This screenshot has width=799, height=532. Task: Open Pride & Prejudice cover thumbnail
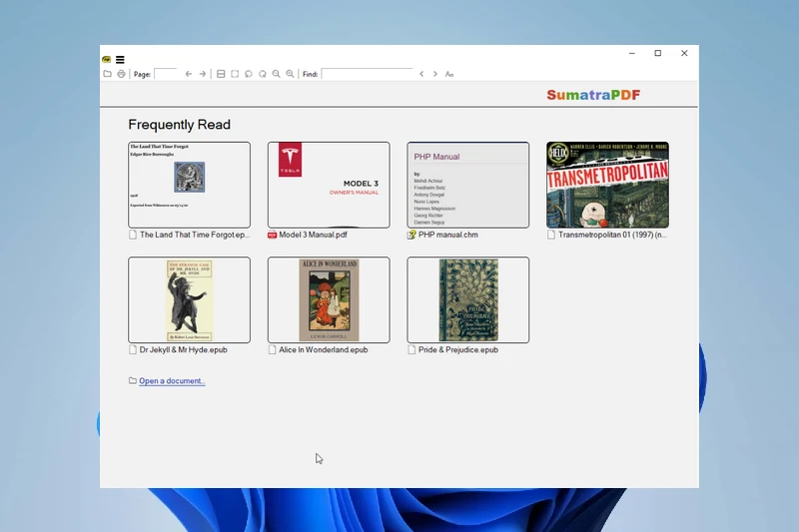click(467, 299)
